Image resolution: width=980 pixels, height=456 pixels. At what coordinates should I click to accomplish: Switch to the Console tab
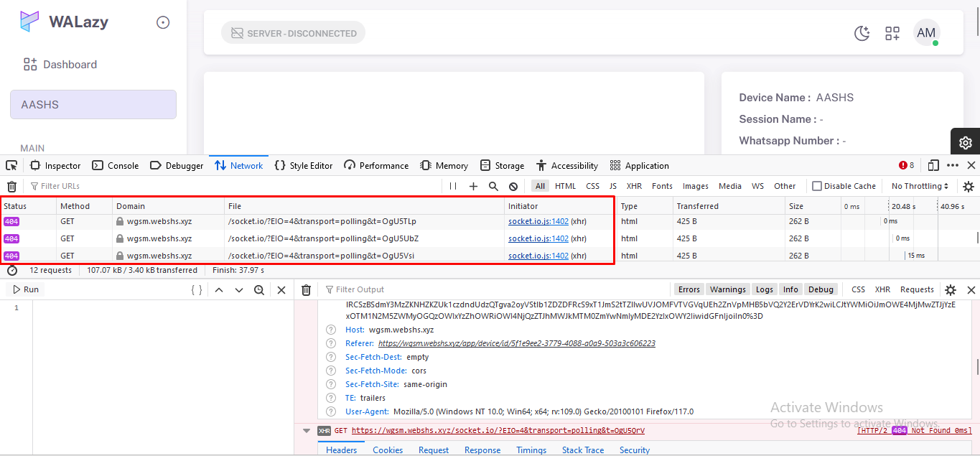pos(116,166)
